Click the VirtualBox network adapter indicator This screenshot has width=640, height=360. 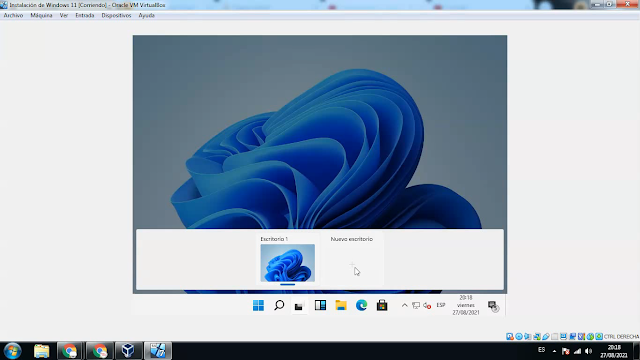[x=537, y=337]
